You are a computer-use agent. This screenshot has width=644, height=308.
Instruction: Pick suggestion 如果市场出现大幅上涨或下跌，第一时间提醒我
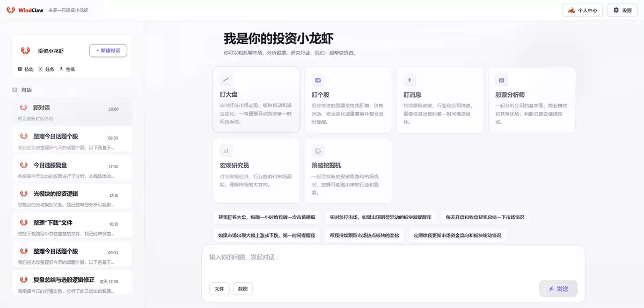coord(267,235)
